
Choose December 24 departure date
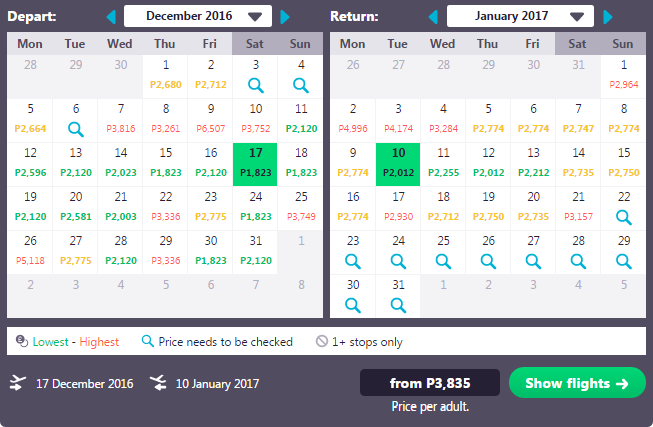(256, 208)
